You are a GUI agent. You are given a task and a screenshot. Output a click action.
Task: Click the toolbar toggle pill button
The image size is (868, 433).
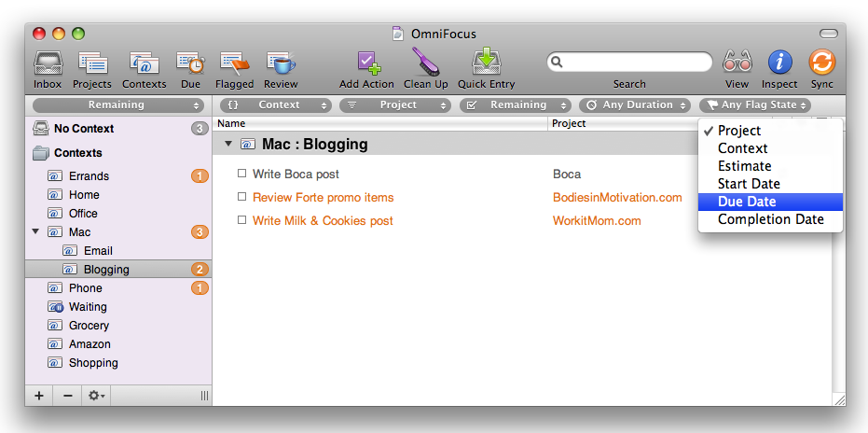point(829,35)
